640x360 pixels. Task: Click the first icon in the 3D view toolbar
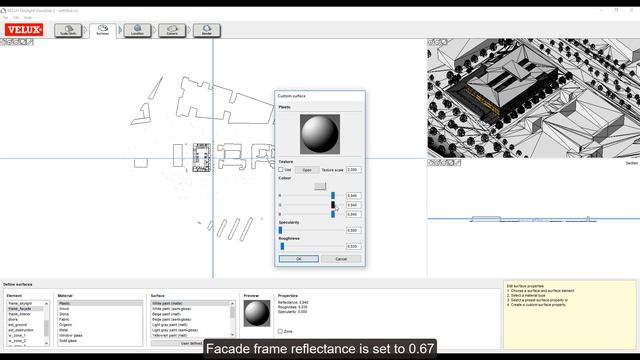pyautogui.click(x=430, y=42)
